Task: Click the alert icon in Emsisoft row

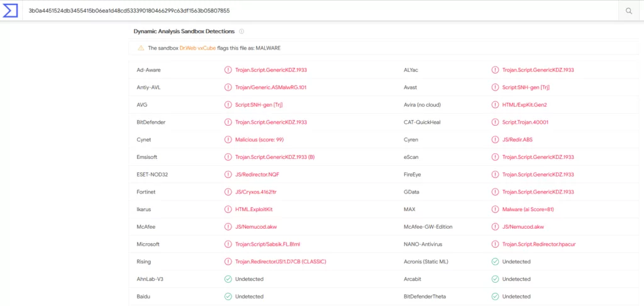Action: [228, 157]
